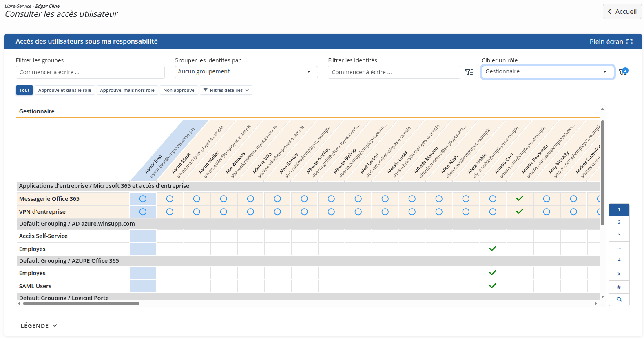Collapse the Gestionnaire section with the small arrow
Image resolution: width=644 pixels, height=338 pixels.
[x=602, y=109]
